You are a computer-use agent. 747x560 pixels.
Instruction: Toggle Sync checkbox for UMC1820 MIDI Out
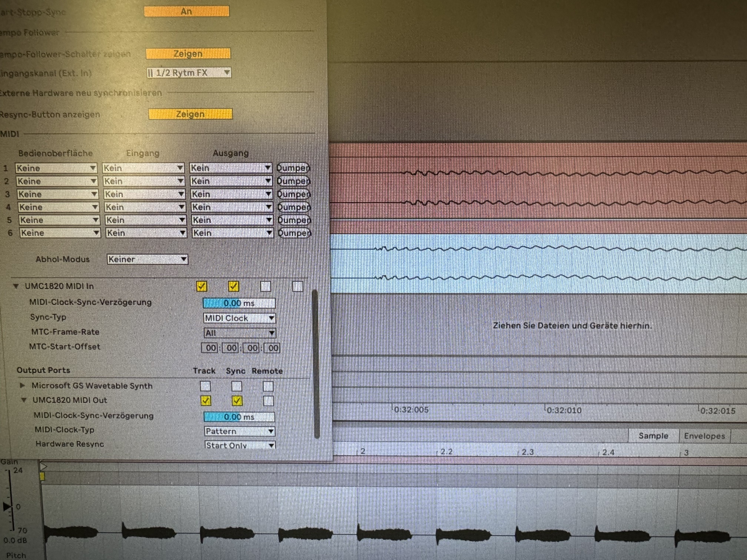tap(237, 401)
